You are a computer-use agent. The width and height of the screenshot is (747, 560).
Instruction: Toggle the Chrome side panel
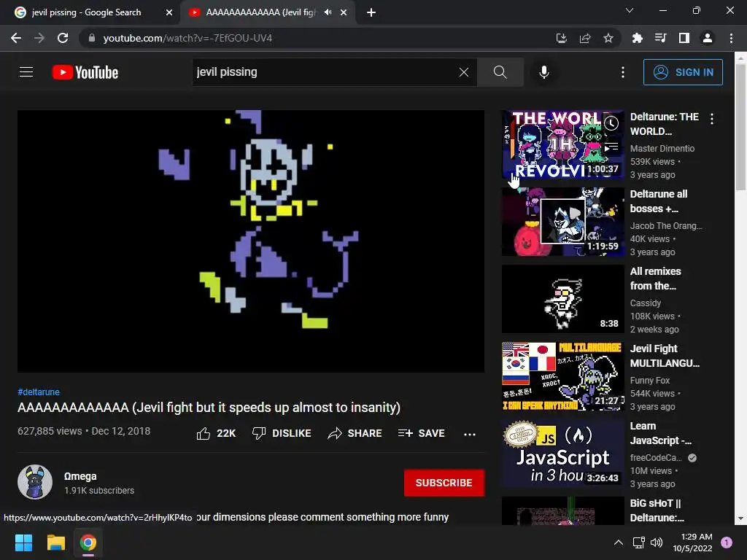click(684, 38)
